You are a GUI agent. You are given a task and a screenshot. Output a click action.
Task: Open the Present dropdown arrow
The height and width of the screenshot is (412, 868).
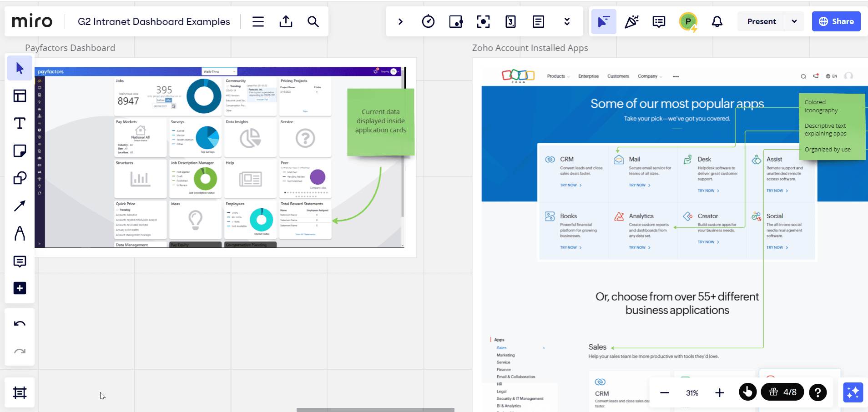point(794,21)
